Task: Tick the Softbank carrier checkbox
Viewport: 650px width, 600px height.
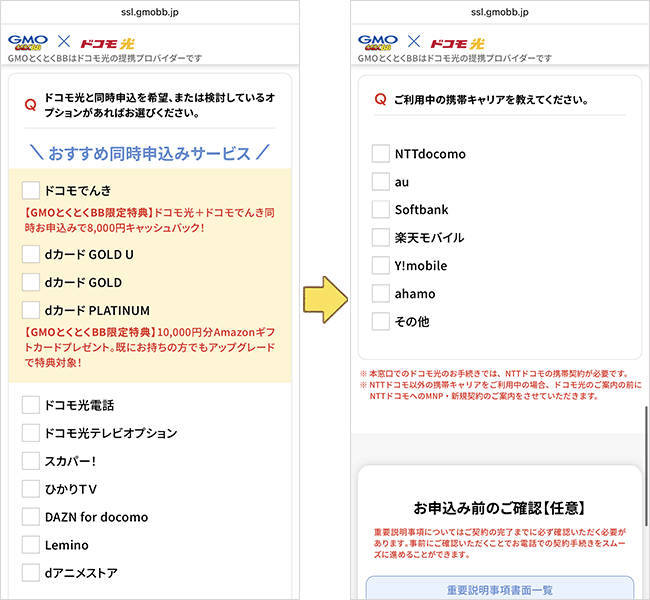Action: (x=381, y=209)
